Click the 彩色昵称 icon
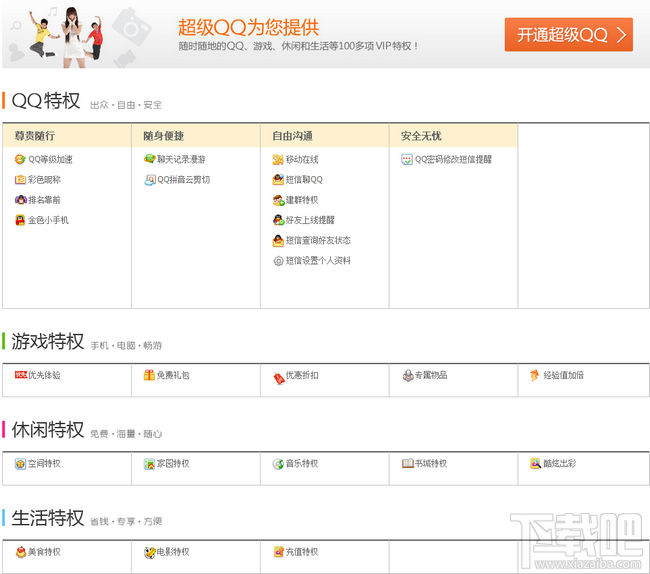Screen dimensions: 650x574 coord(20,179)
